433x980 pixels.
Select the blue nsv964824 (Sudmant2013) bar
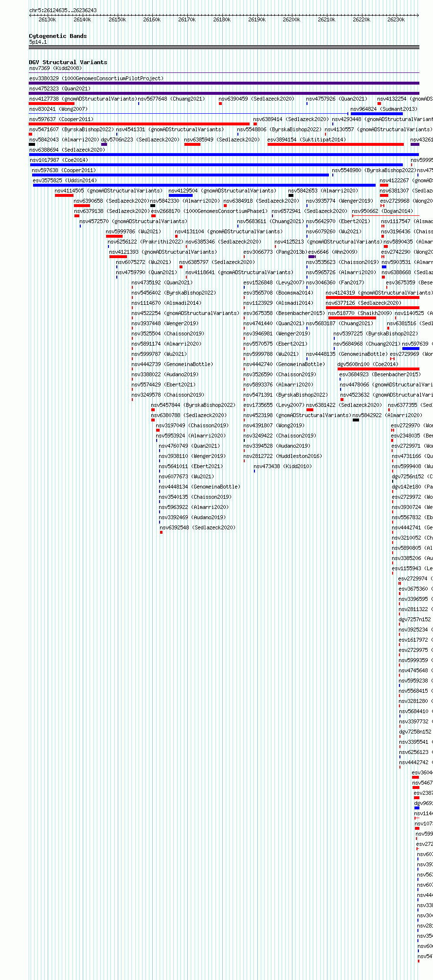point(377,114)
